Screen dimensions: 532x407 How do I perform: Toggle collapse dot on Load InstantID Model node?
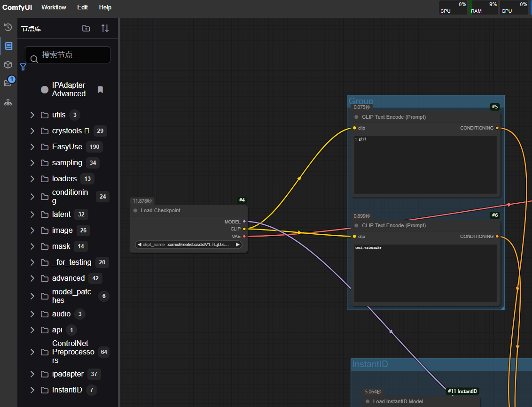(x=368, y=401)
